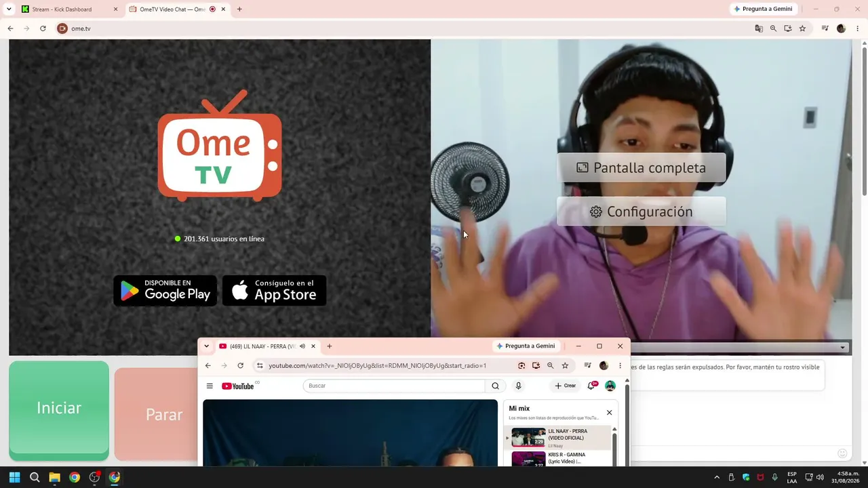868x488 pixels.
Task: Click the YouTube search magnifier button
Action: click(495, 386)
